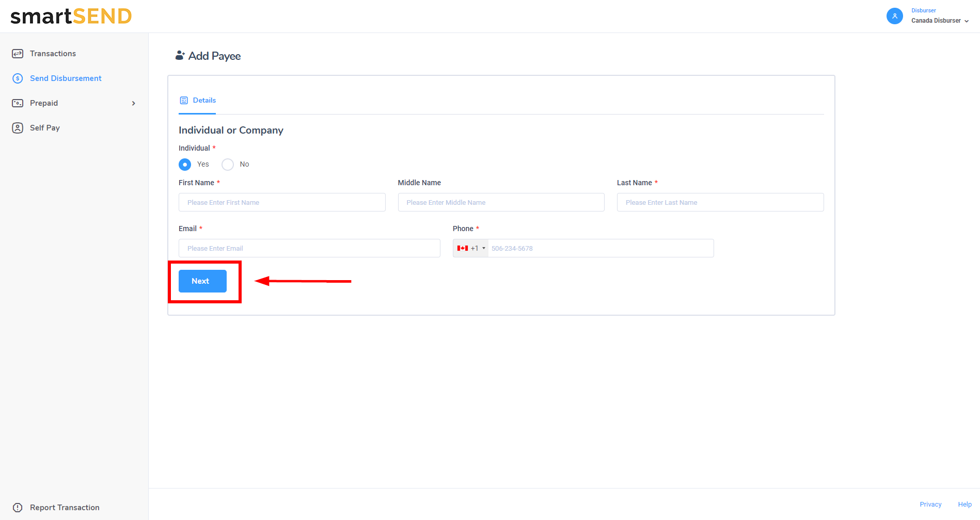Click the smartSEND logo
Screen dimensions: 980x520
tap(71, 17)
